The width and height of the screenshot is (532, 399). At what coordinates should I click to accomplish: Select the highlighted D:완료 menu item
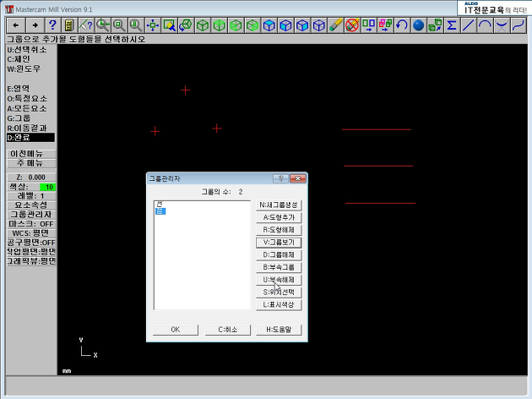(30, 138)
